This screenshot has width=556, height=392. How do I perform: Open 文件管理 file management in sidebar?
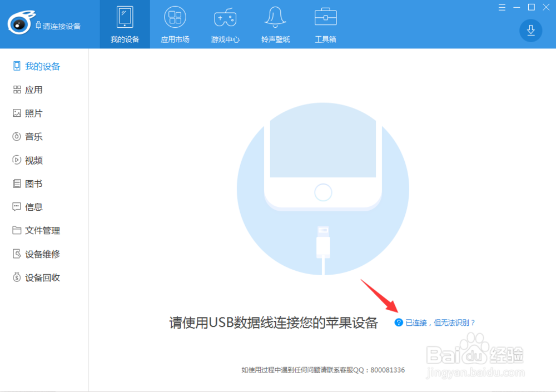[x=44, y=231]
